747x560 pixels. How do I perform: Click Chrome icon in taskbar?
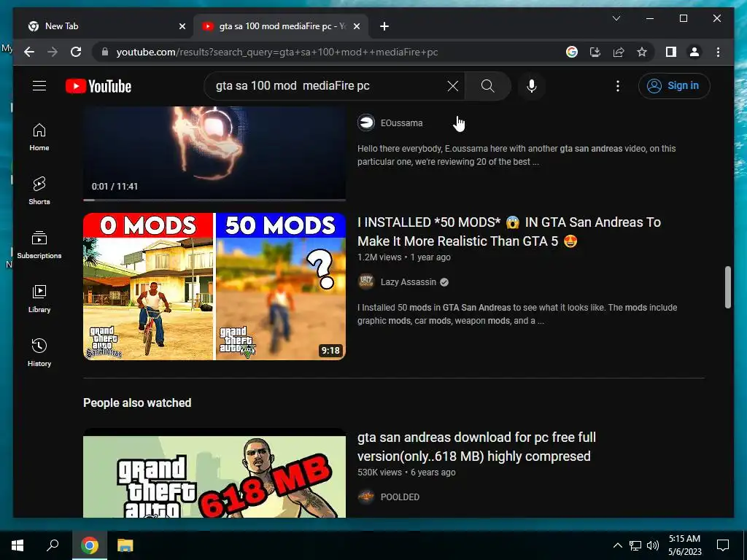89,545
